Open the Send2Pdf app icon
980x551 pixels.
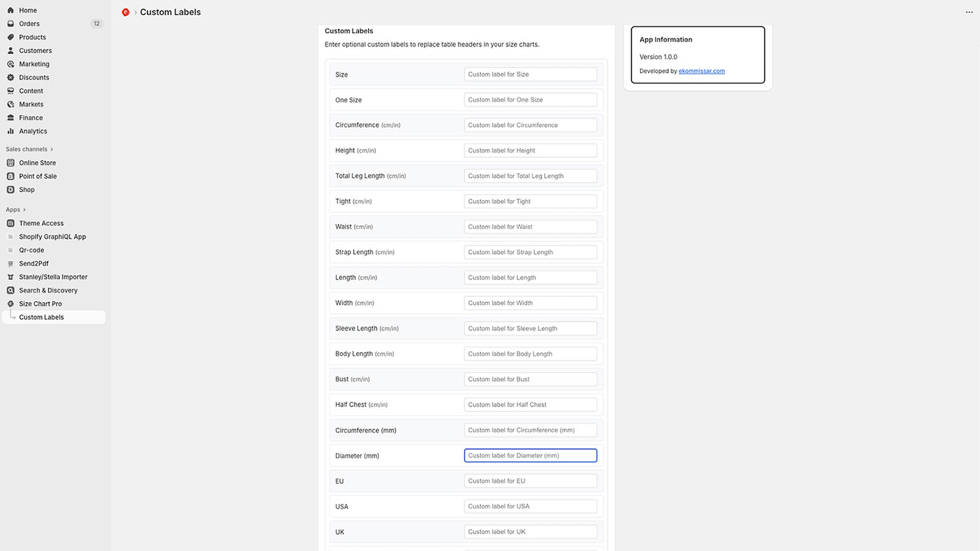(10, 263)
